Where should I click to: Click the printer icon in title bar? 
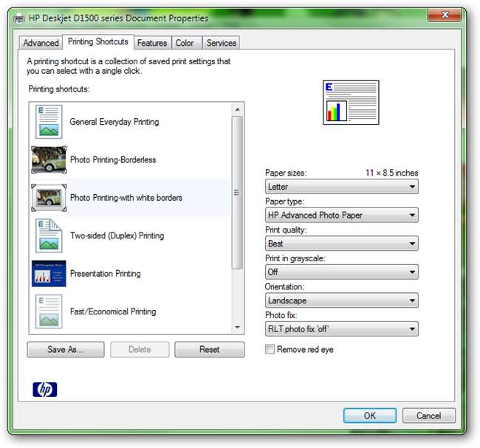point(19,18)
